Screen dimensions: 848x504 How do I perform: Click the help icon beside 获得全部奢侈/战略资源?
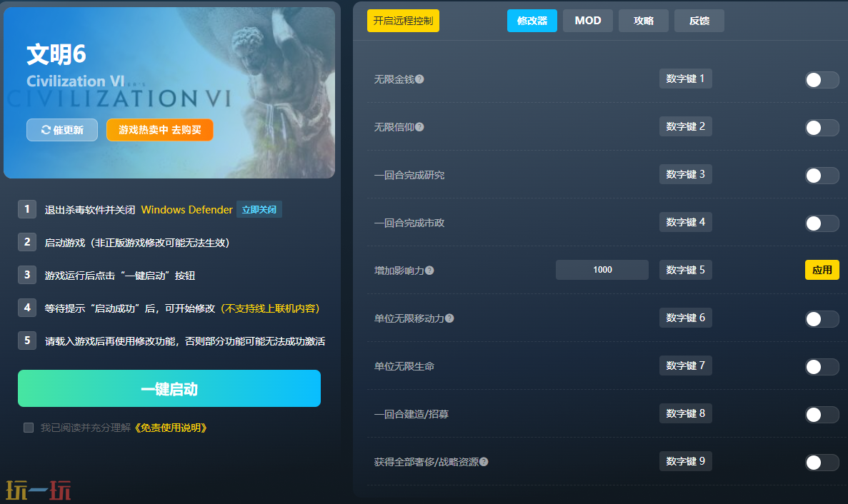click(x=484, y=462)
